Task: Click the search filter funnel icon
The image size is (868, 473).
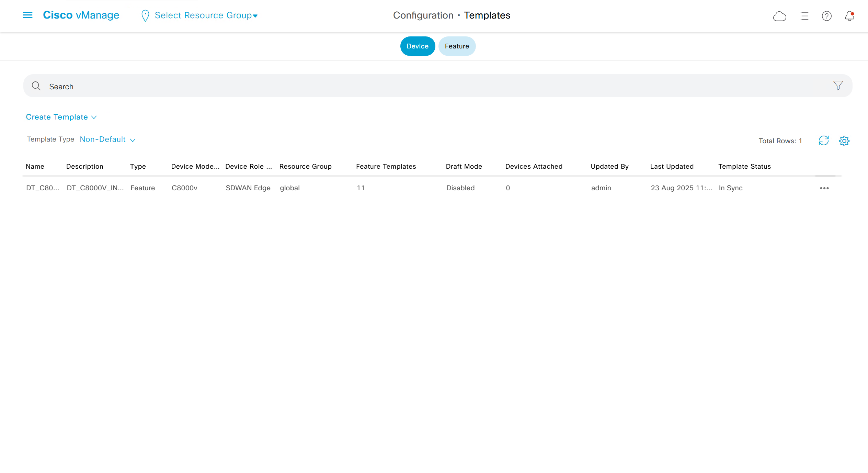Action: (x=838, y=86)
